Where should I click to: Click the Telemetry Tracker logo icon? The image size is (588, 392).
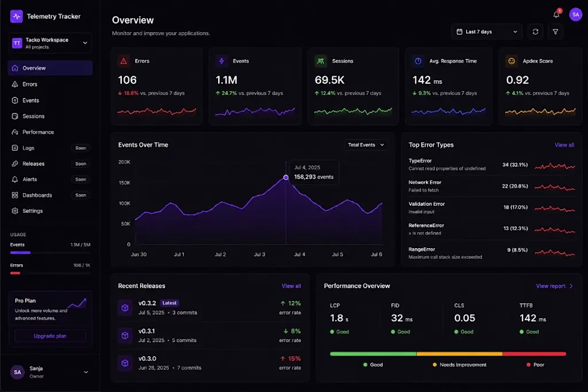click(x=17, y=17)
